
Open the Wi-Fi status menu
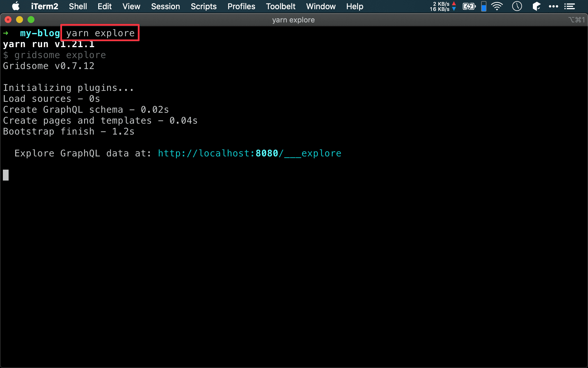(x=497, y=6)
